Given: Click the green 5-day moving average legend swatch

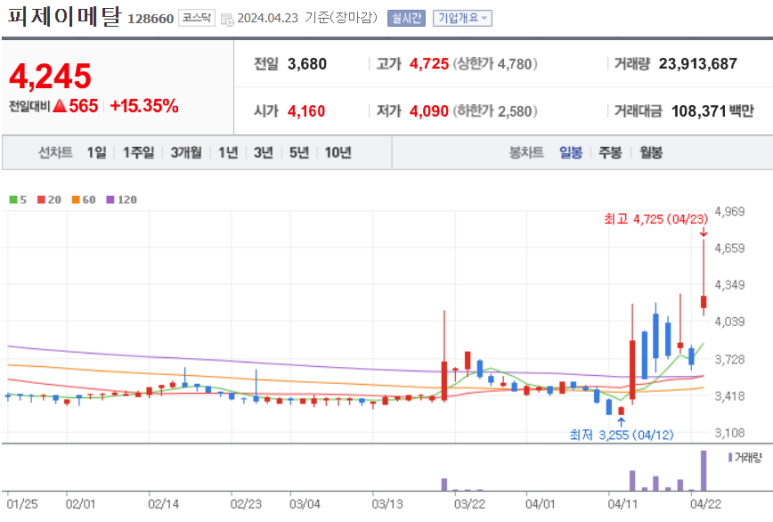Looking at the screenshot, I should click(13, 200).
